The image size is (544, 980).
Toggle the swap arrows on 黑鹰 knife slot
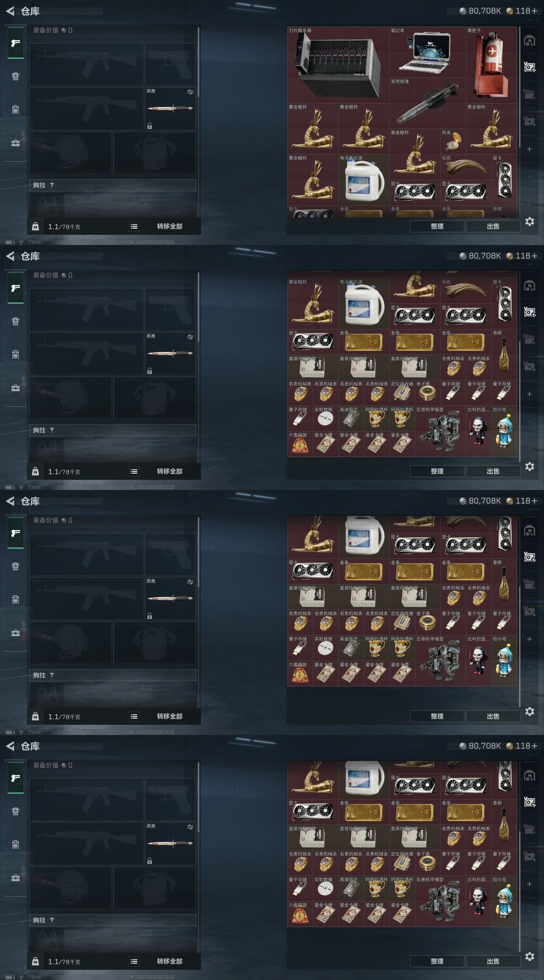point(190,92)
